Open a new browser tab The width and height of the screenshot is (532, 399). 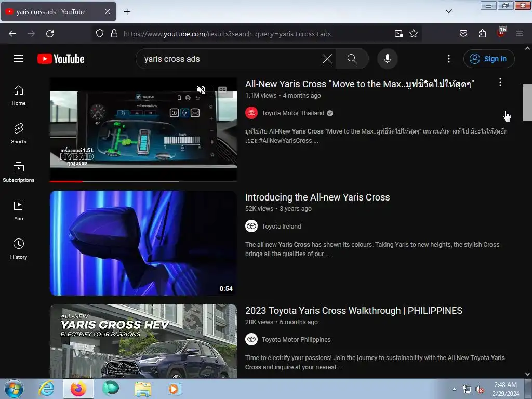[x=127, y=12]
